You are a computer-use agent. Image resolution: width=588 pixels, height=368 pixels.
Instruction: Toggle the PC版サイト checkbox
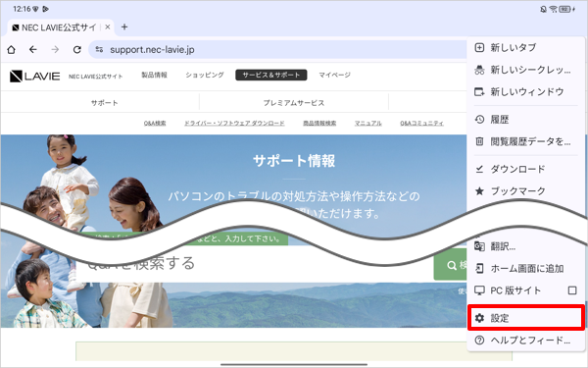pyautogui.click(x=572, y=290)
